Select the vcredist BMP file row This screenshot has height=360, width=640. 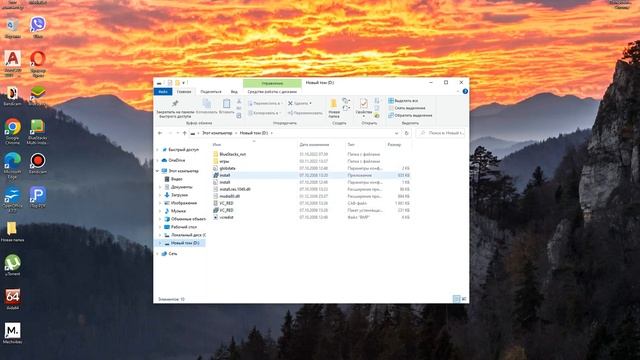(311, 217)
